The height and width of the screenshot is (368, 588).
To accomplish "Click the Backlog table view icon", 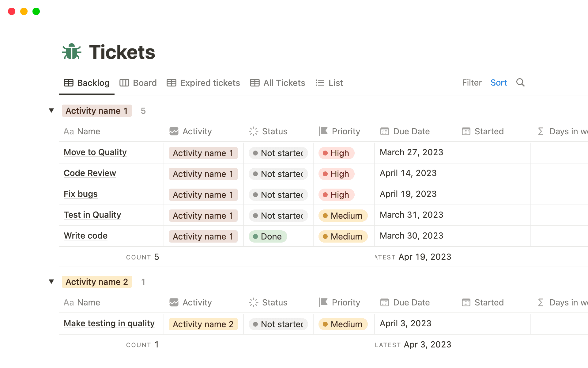I will (x=69, y=83).
